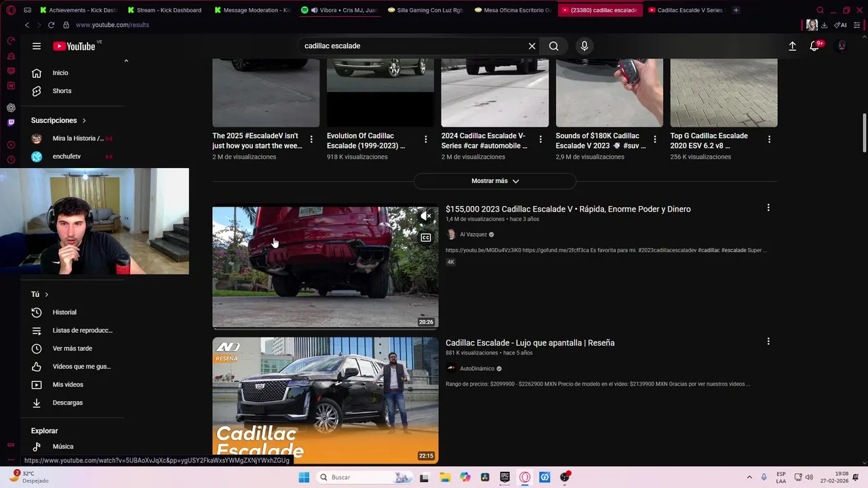Open the browser AI assistant button

tap(840, 25)
